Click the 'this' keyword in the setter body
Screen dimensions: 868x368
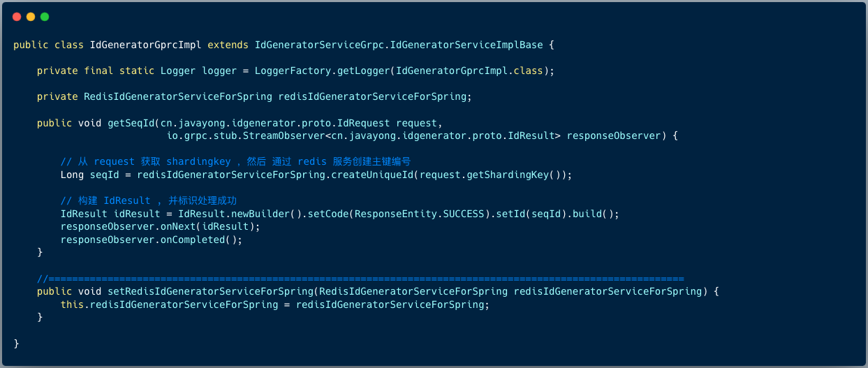[x=71, y=304]
